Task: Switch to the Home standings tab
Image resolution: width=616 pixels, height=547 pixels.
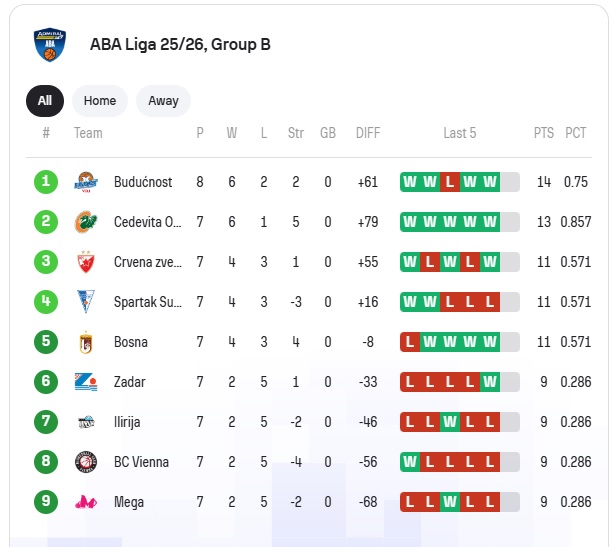Action: (x=100, y=101)
